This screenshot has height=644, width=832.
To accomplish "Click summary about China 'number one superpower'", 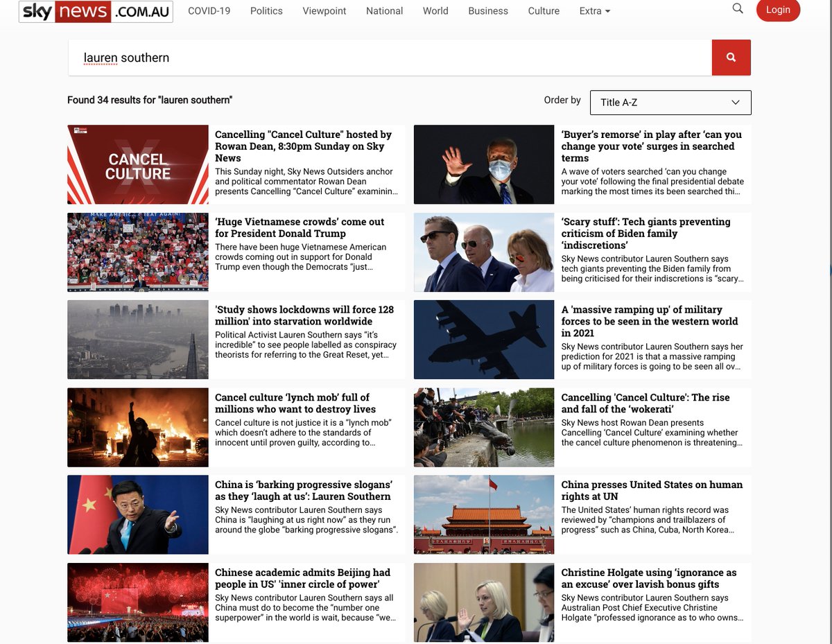I will [305, 607].
